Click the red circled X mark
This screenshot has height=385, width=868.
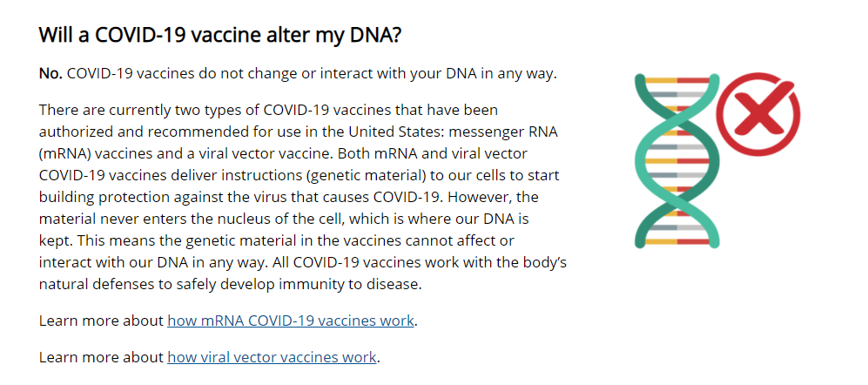coord(758,113)
